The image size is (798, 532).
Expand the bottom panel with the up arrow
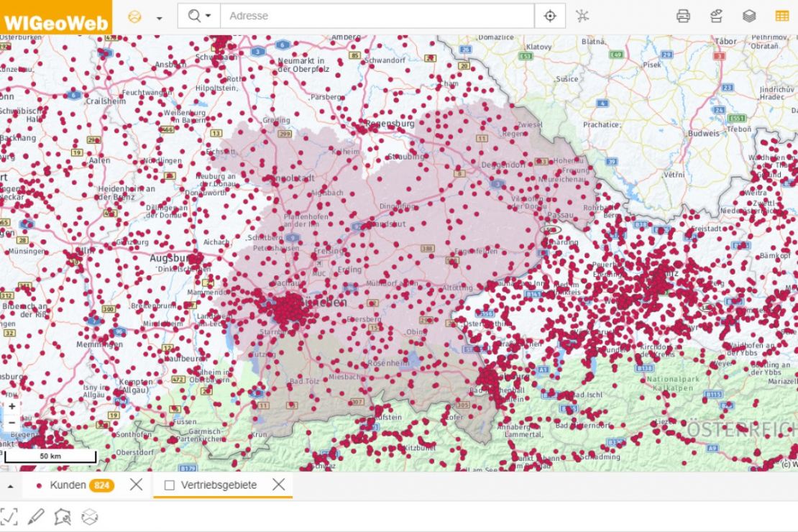[10, 486]
